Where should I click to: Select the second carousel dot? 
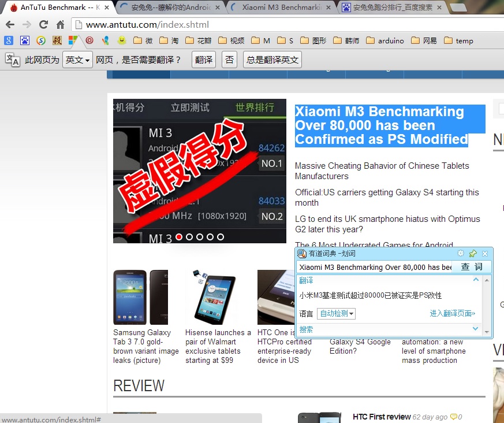(189, 237)
